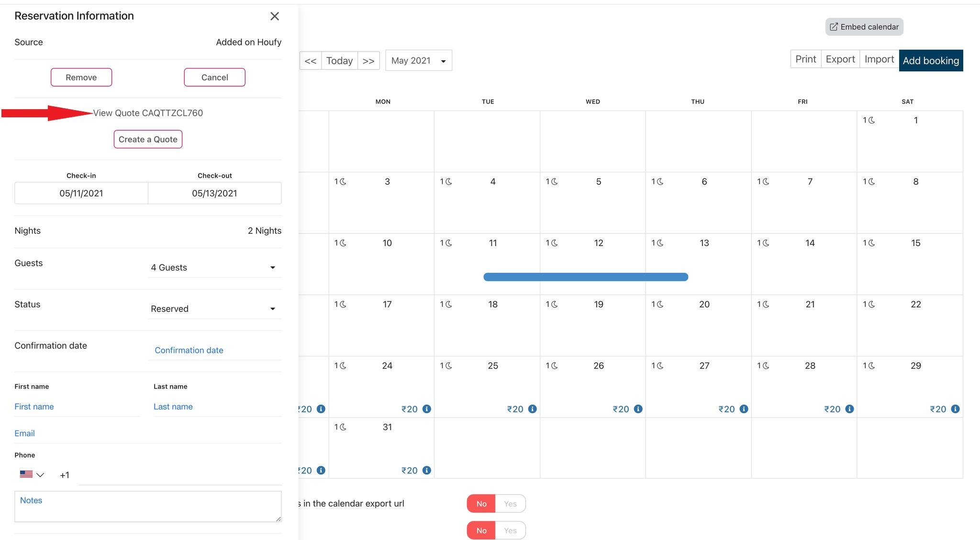Click into the Notes text area
This screenshot has width=980, height=540.
click(148, 506)
